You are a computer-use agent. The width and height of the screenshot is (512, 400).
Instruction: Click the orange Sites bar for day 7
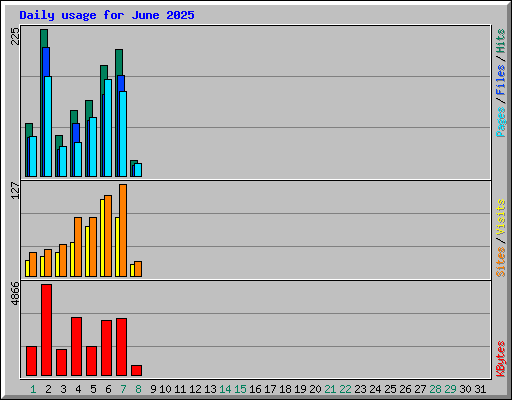123,230
